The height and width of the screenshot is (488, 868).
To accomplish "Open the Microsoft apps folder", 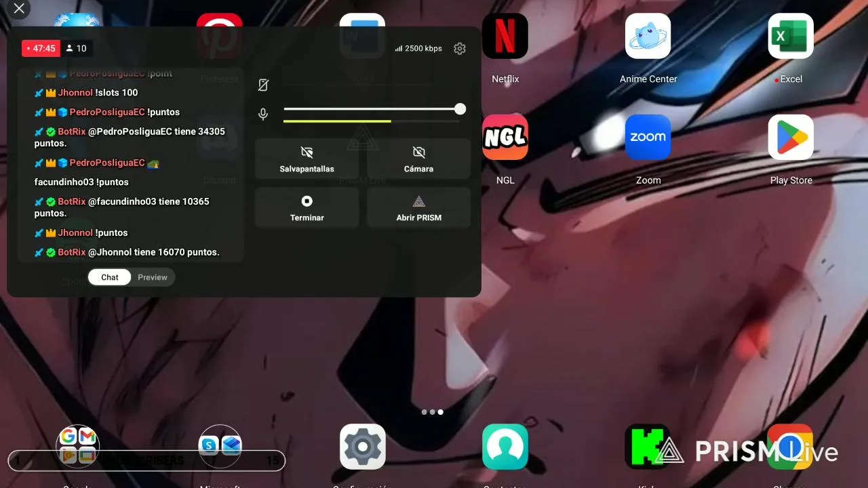I will 220,447.
